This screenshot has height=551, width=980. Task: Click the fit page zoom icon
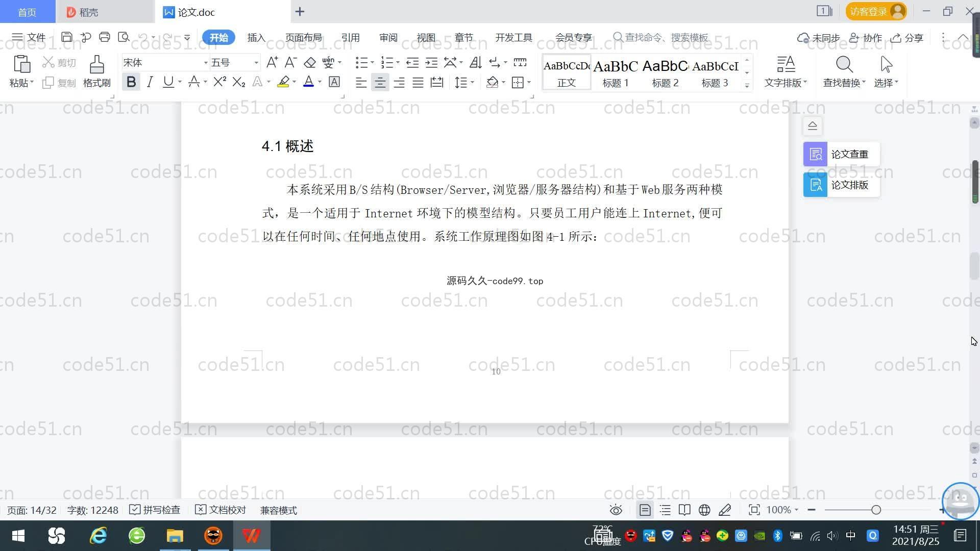[754, 510]
